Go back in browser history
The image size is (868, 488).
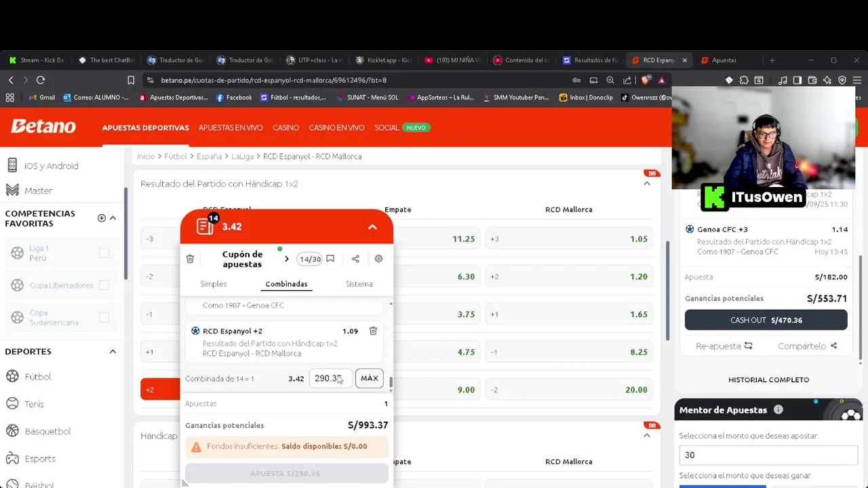(11, 80)
